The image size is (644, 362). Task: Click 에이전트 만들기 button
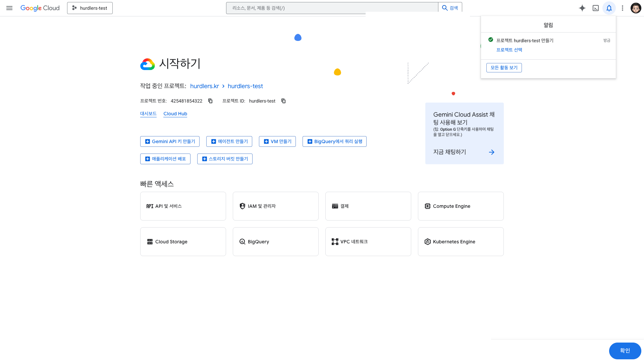(229, 141)
